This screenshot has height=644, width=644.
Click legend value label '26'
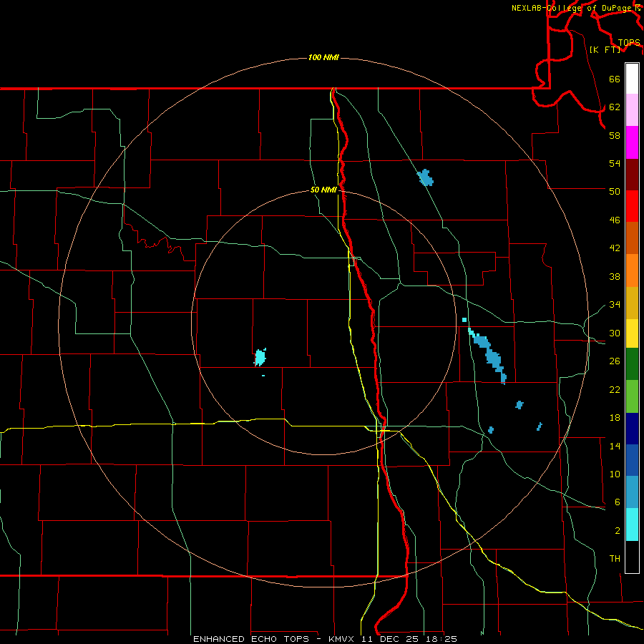pos(615,361)
